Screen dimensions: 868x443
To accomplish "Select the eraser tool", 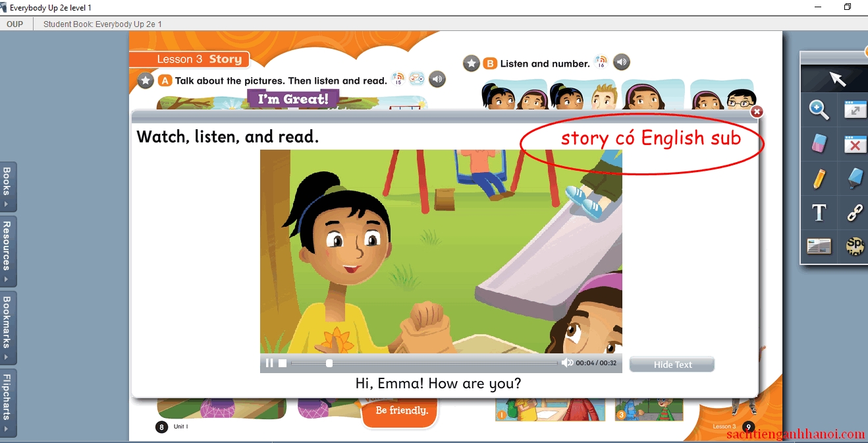I will pos(819,142).
